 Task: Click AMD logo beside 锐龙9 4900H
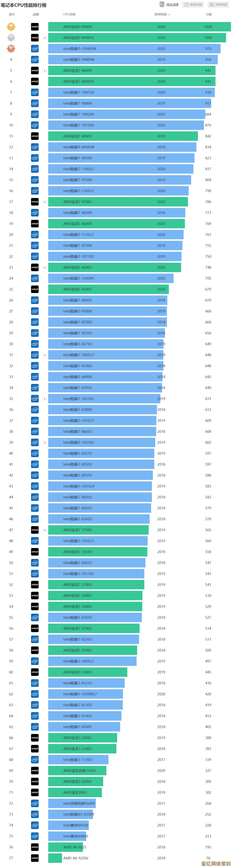point(35,27)
